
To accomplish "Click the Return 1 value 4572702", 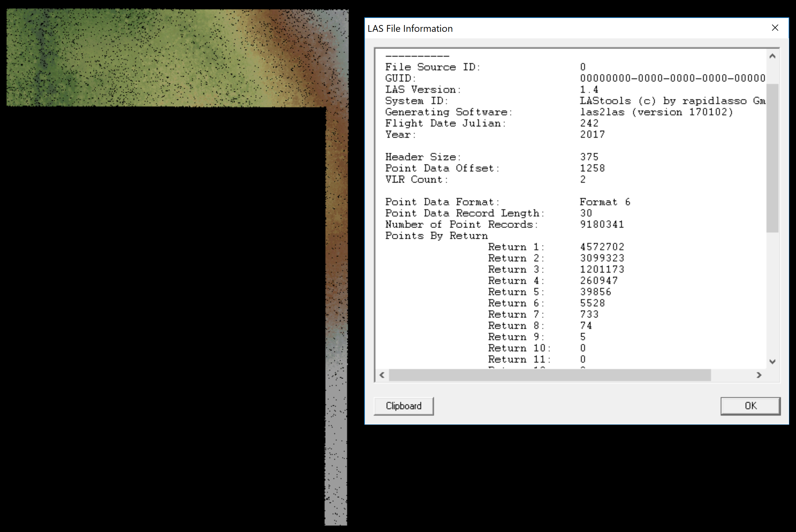I will (602, 247).
